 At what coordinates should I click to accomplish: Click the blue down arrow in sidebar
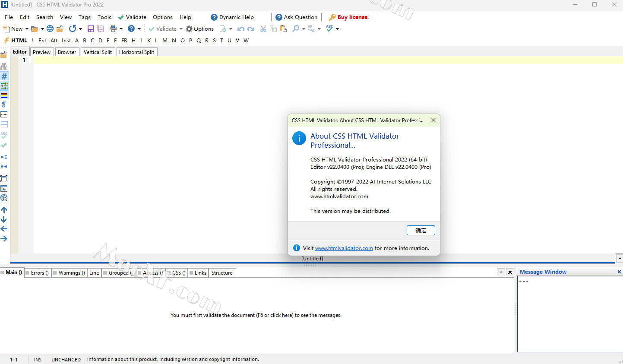4,219
